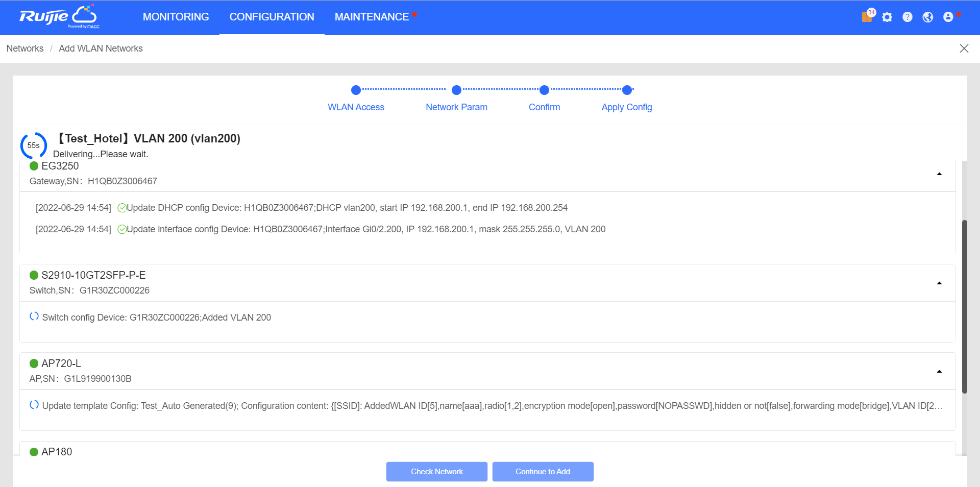Open the user account icon

coord(948,17)
